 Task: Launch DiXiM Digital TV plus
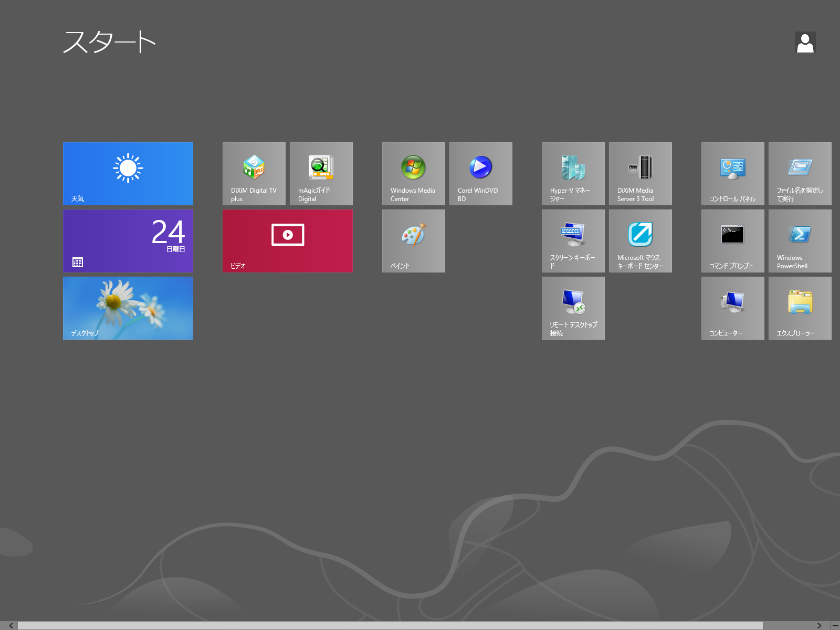coord(254,174)
